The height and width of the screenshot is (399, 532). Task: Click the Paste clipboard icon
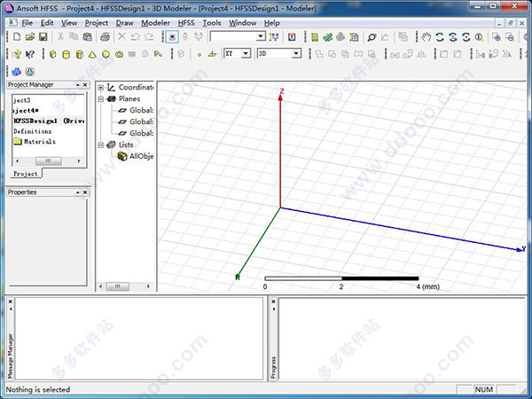(87, 36)
